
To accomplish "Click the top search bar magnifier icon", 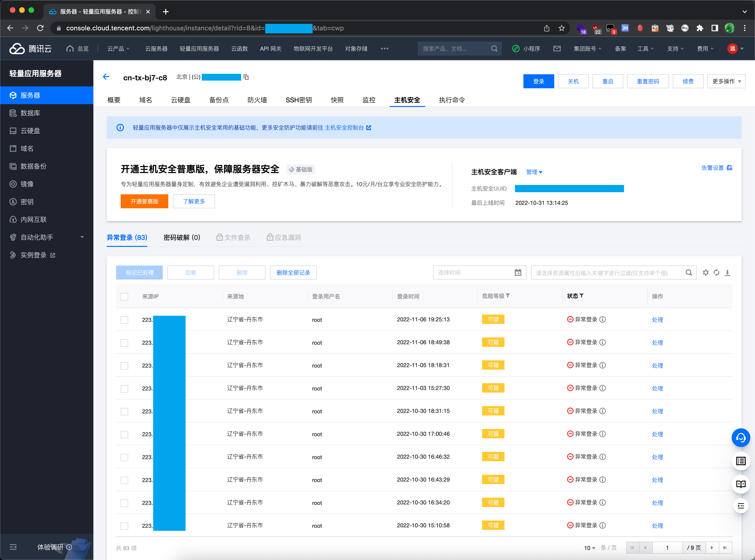I will tap(494, 49).
